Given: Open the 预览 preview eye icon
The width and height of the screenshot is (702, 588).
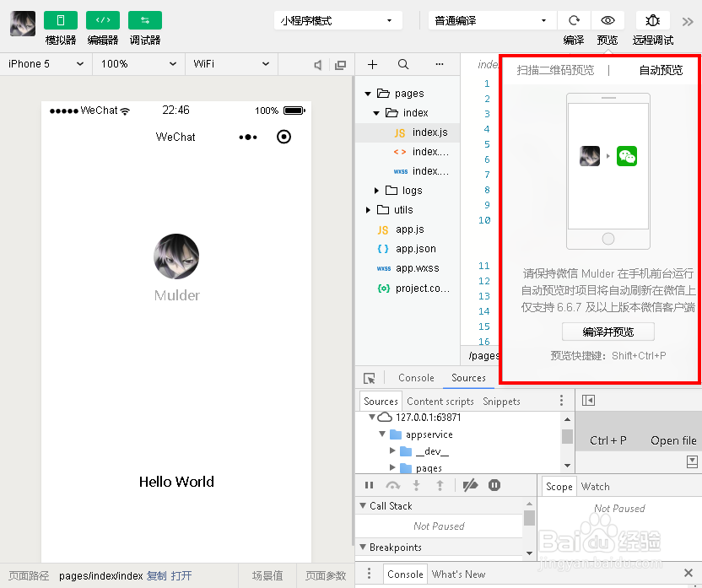Looking at the screenshot, I should point(607,20).
